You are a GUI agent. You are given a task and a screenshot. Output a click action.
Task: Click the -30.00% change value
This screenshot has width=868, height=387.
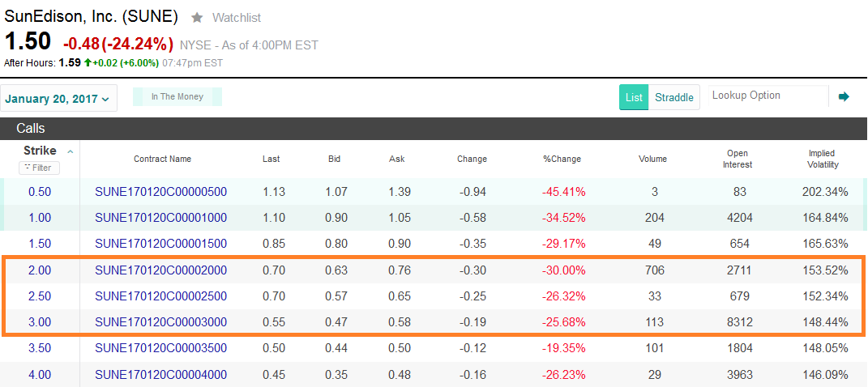pos(563,270)
